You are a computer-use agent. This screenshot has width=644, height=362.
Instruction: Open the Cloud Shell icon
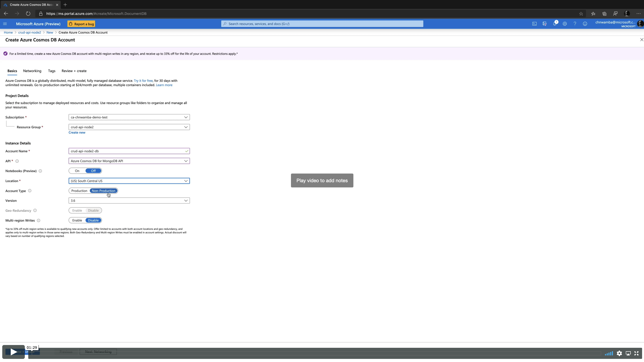(534, 24)
